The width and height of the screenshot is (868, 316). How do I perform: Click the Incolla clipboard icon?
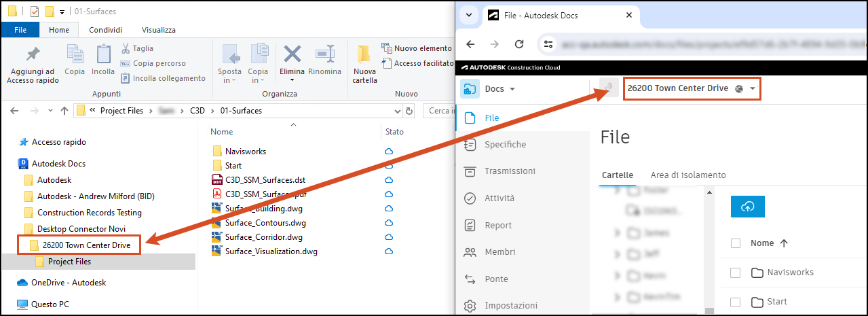(103, 54)
